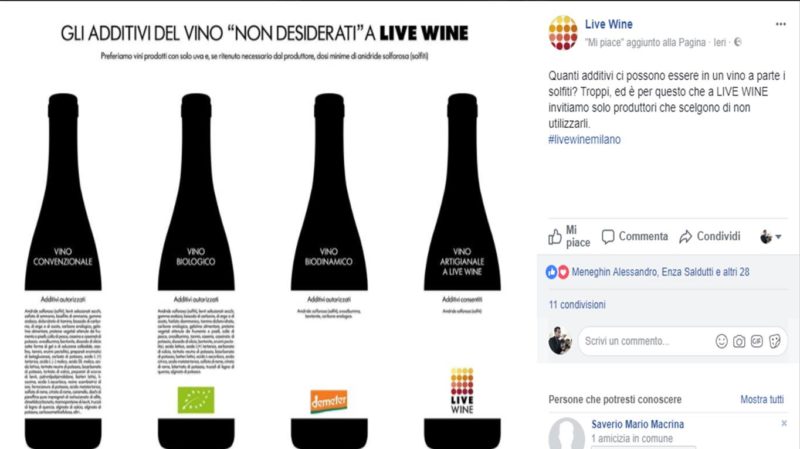The width and height of the screenshot is (800, 449).
Task: Open the Live Wine page name link
Action: 609,24
